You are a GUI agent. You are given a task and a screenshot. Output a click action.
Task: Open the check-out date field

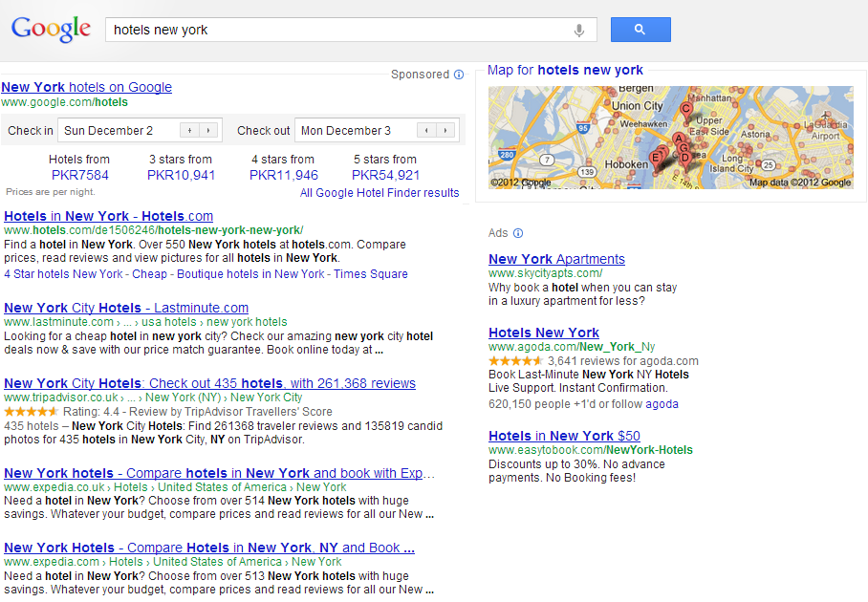(x=354, y=131)
